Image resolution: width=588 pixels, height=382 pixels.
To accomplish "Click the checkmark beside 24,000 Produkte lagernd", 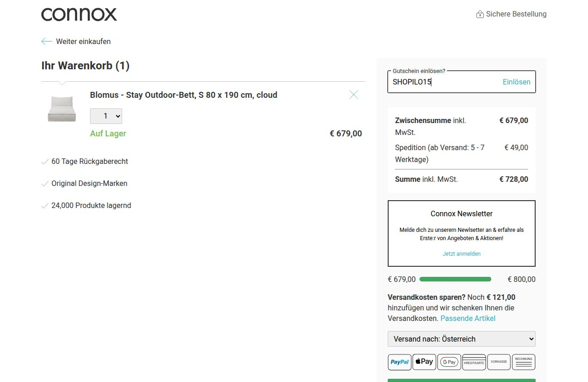I will pos(45,206).
